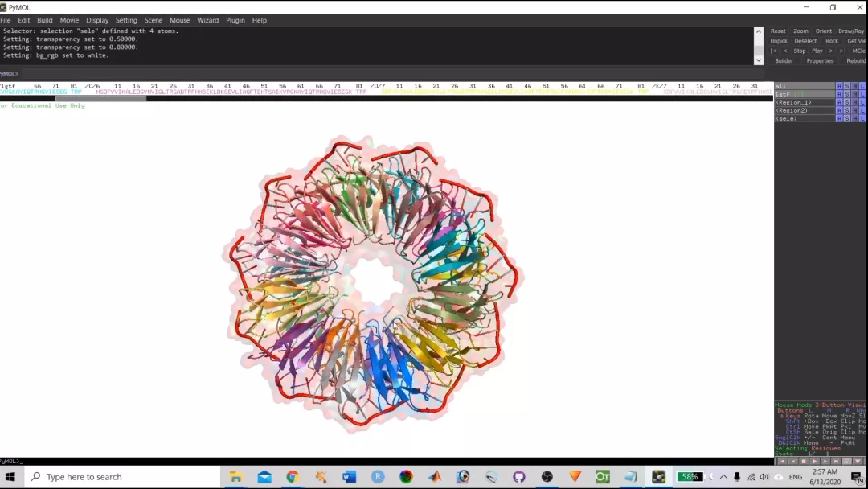Open Google Chrome from the taskbar
The width and height of the screenshot is (868, 489).
coord(293,477)
